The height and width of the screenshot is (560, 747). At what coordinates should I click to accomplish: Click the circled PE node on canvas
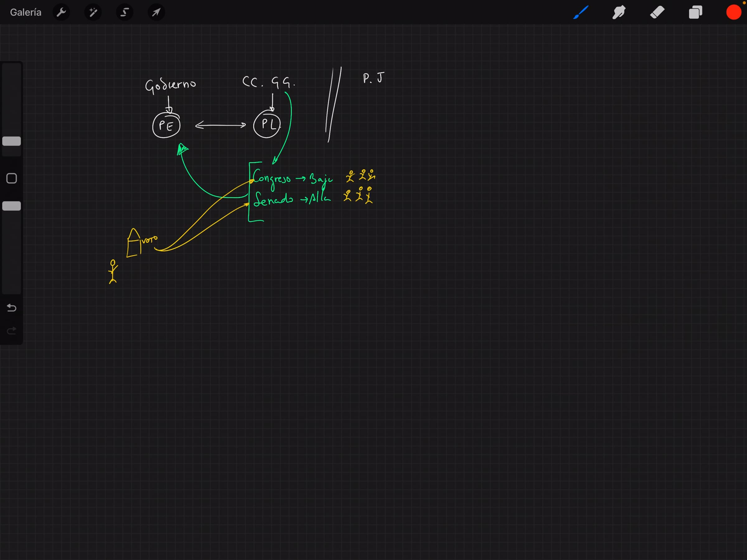point(166,126)
